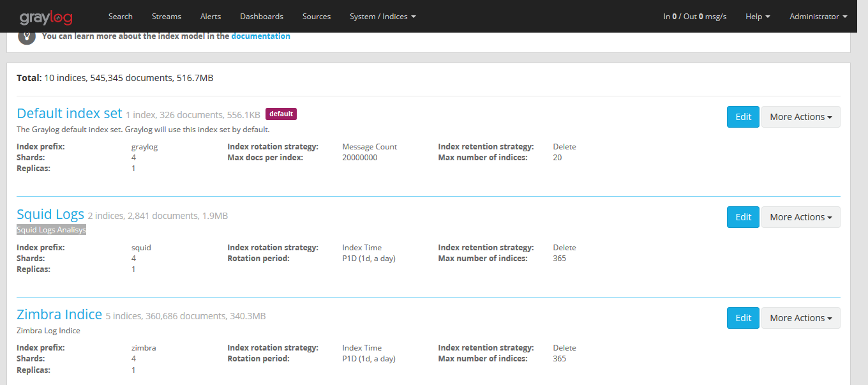Click the 'squid' index prefix value
This screenshot has width=868, height=385.
tap(141, 248)
